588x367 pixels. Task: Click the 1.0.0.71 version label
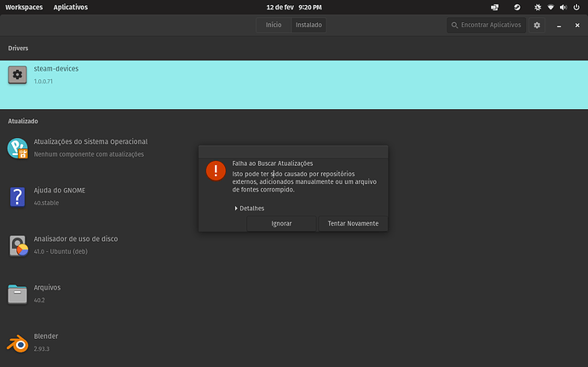pos(43,82)
